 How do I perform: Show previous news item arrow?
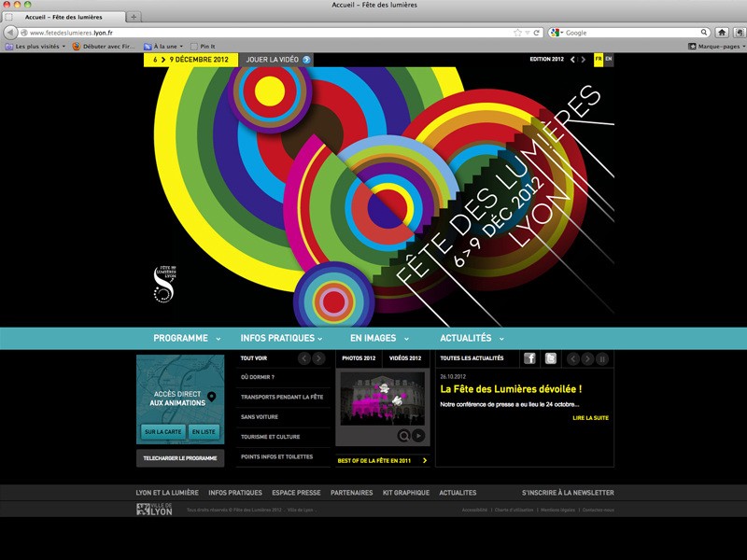573,358
